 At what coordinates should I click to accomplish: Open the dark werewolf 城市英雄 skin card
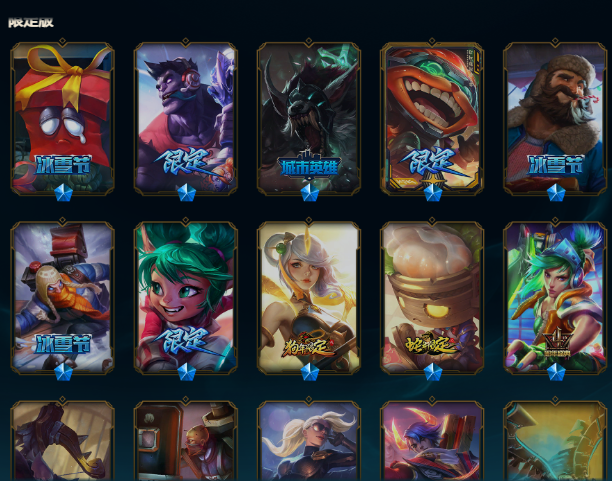309,118
